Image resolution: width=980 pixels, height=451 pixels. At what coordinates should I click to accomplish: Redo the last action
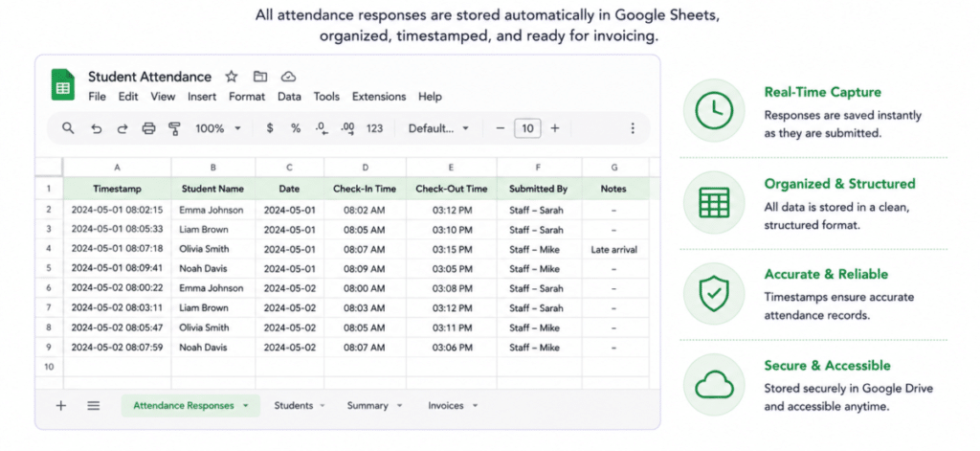[122, 128]
